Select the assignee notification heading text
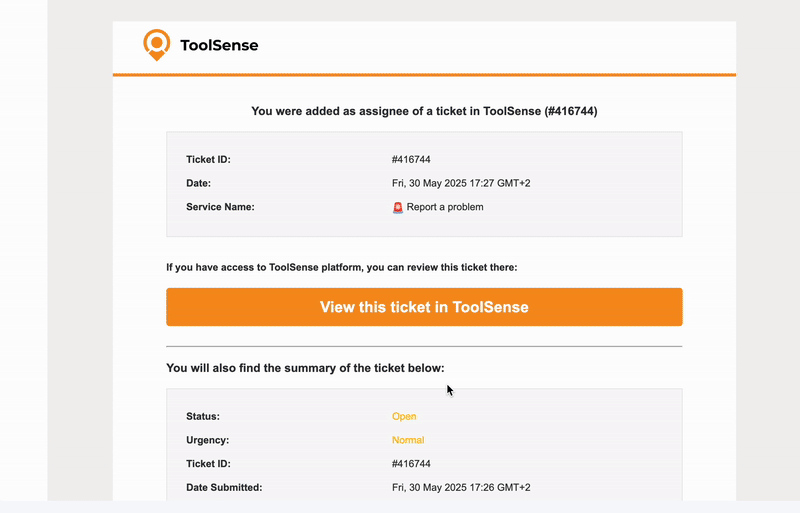The image size is (800, 513). [424, 111]
